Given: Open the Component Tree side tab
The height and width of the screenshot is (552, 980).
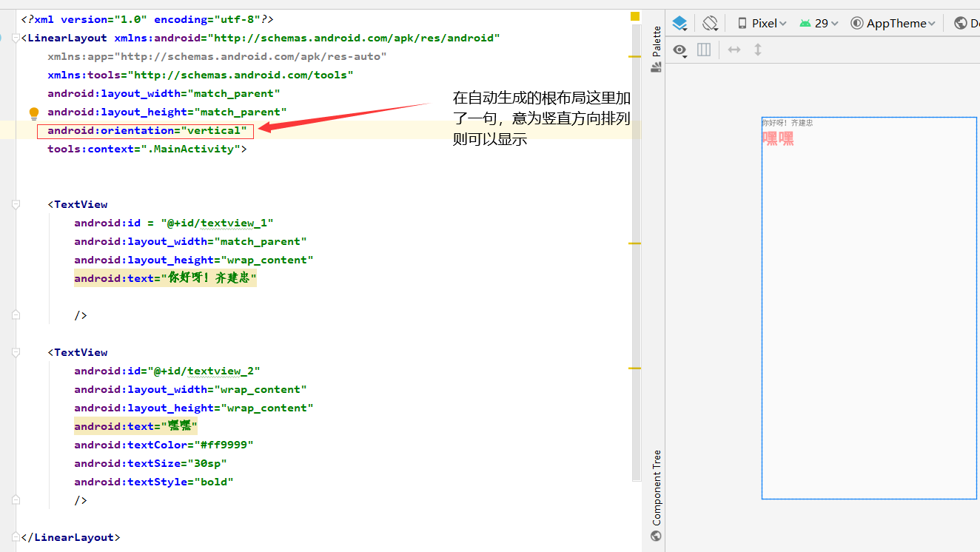Looking at the screenshot, I should (x=656, y=496).
